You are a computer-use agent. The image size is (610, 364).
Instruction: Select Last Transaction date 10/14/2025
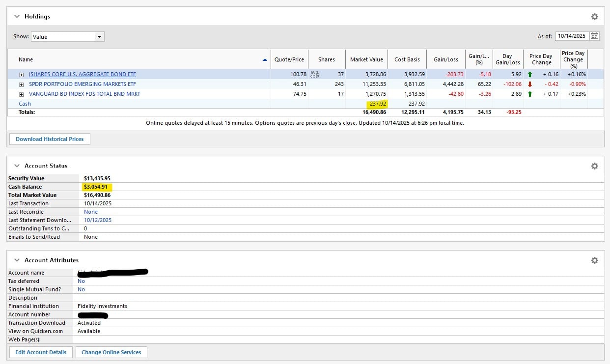click(98, 203)
